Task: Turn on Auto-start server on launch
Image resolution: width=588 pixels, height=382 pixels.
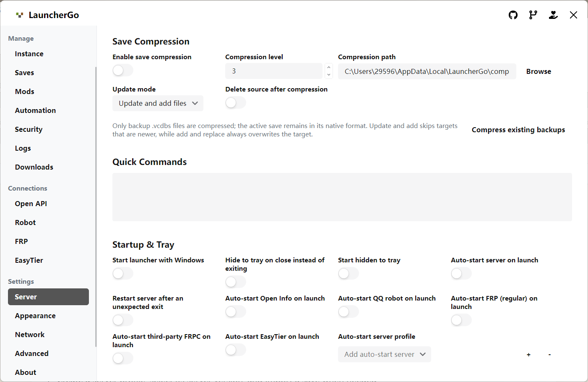Action: coord(461,274)
